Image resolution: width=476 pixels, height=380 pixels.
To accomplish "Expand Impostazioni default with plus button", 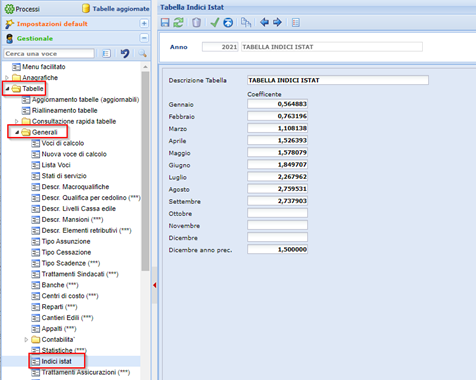I will [x=144, y=23].
